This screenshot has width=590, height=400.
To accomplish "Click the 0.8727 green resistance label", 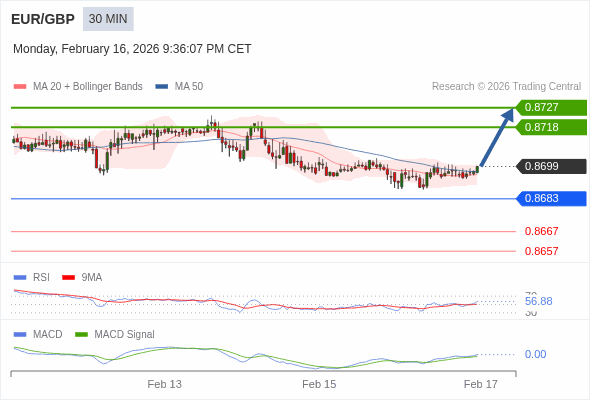I will [551, 108].
